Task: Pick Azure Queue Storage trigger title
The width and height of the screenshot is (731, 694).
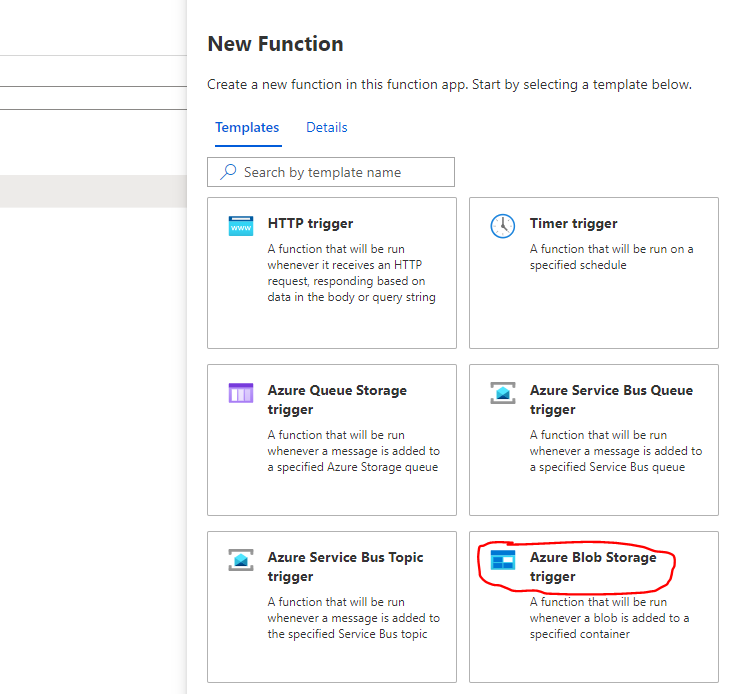Action: click(337, 399)
